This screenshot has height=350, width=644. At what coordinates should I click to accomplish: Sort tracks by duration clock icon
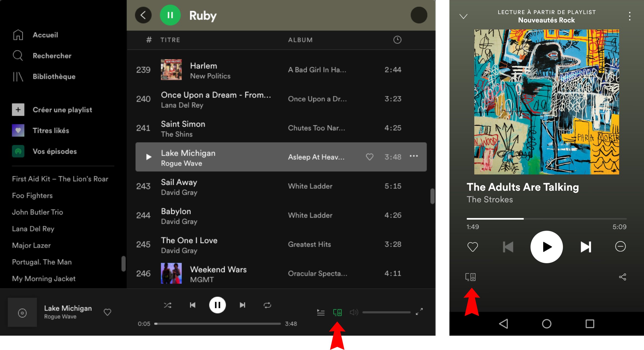(397, 40)
